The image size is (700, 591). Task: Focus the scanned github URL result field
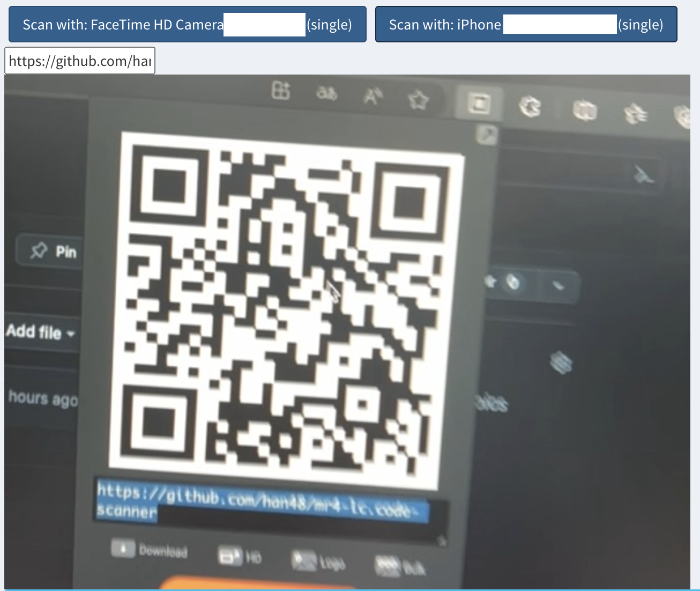pos(80,61)
